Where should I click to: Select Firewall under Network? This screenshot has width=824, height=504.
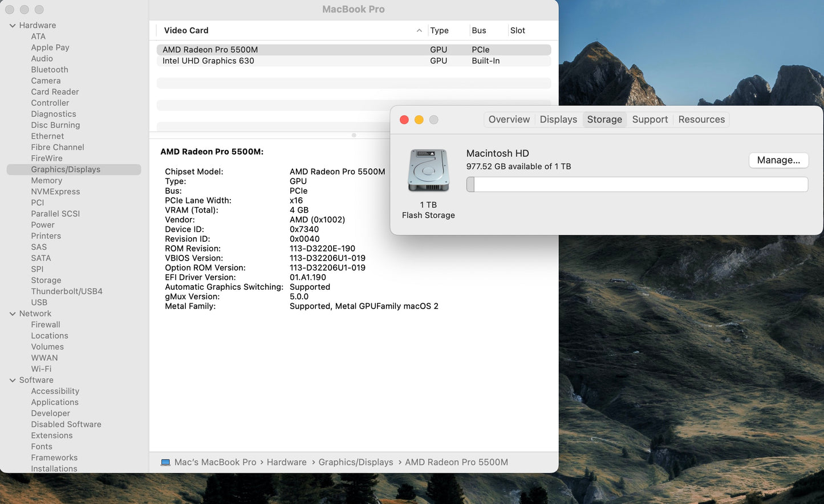46,325
